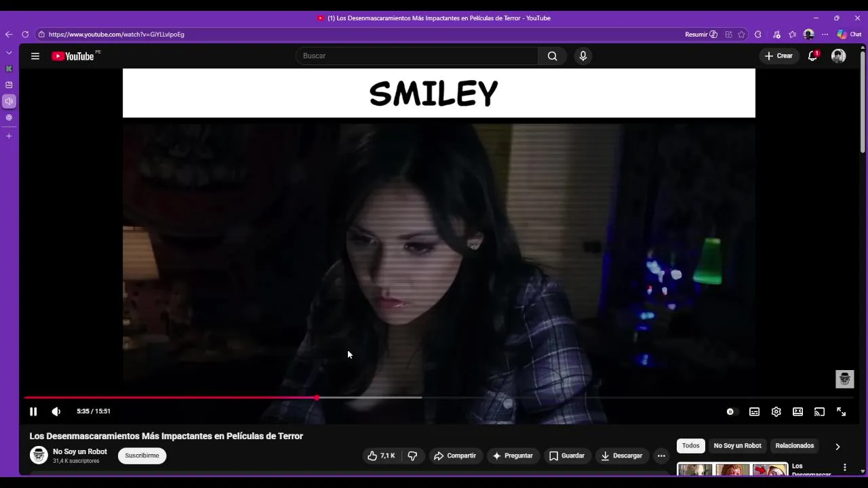View site info lock icon

click(x=42, y=35)
